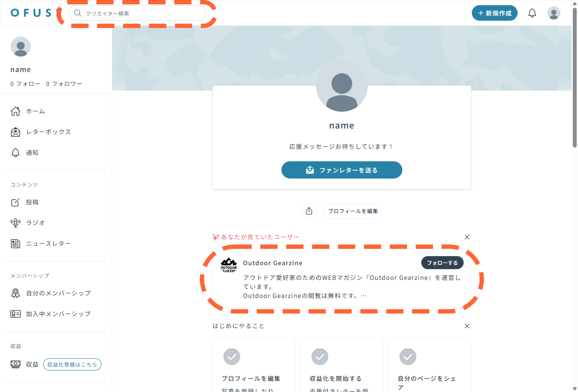This screenshot has height=392, width=578.
Task: Open the Outdoor Gearzine logo thumbnail
Action: point(229,265)
